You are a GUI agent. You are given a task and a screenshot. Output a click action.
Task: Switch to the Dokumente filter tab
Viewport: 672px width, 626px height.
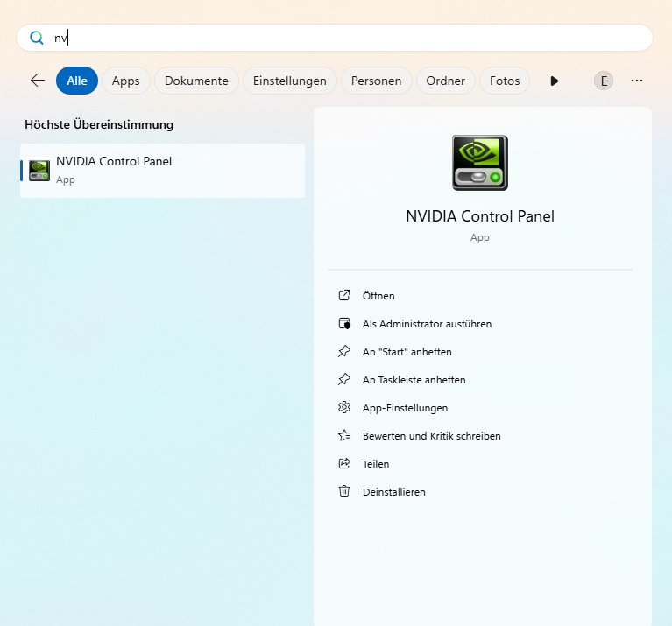(196, 81)
